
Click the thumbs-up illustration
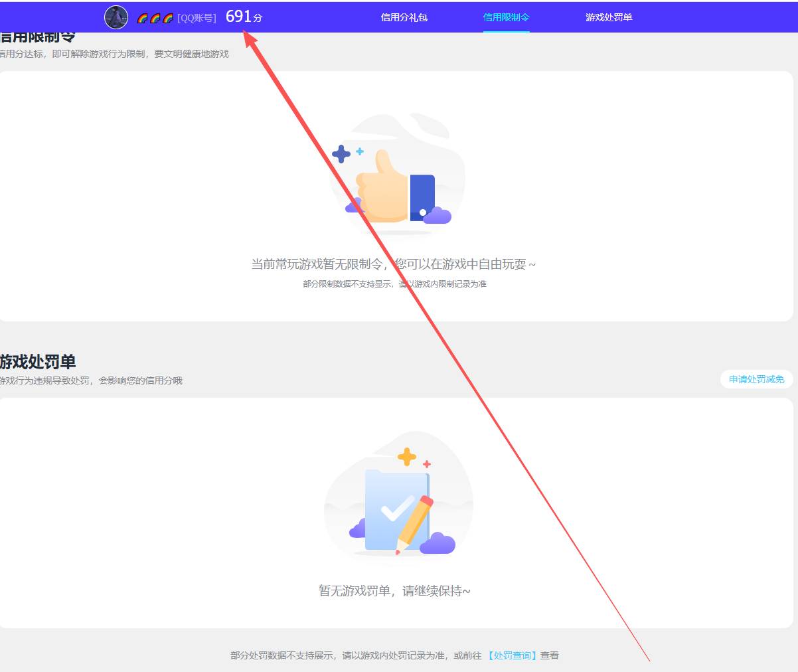click(383, 189)
